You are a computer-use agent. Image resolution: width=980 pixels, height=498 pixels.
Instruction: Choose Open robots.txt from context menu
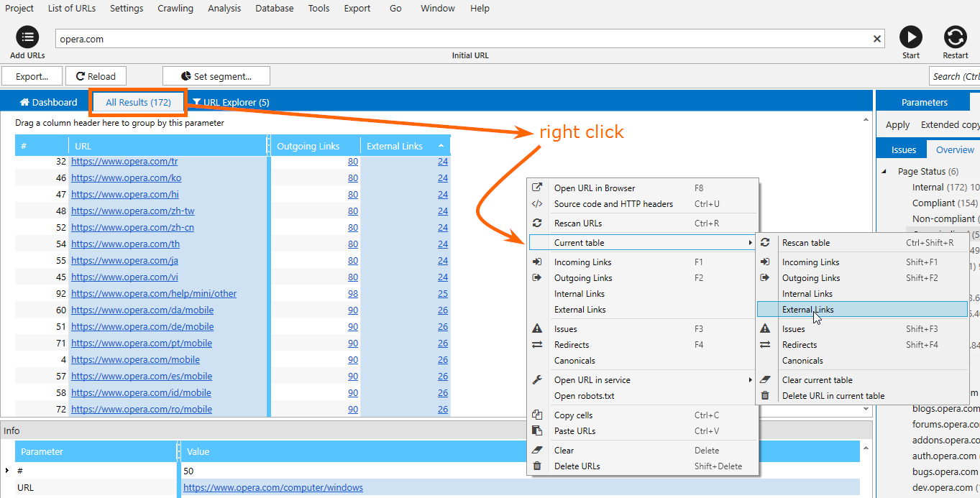[585, 395]
